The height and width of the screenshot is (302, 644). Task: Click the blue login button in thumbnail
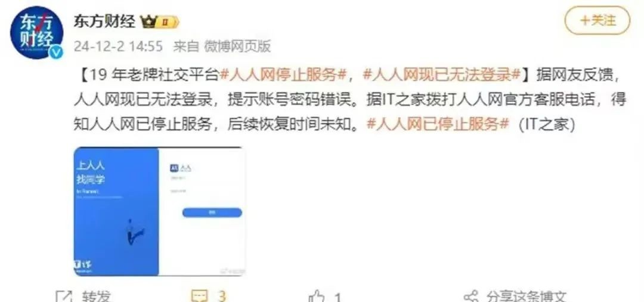(212, 212)
